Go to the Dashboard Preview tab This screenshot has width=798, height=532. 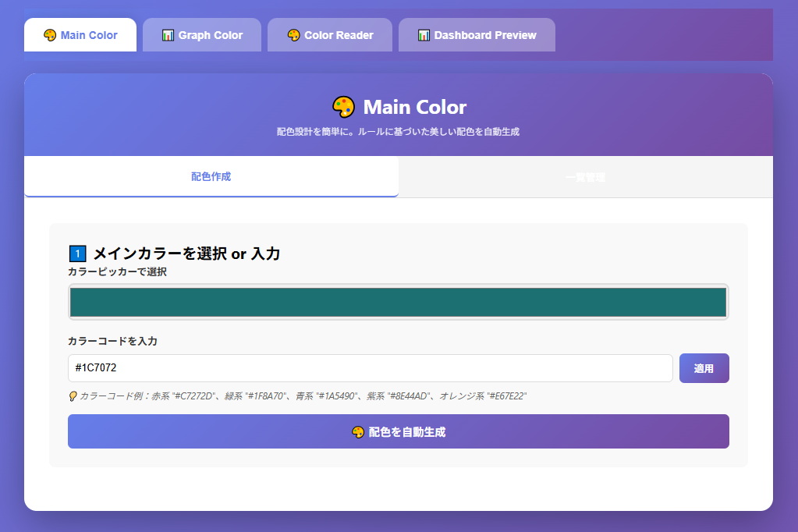point(477,35)
